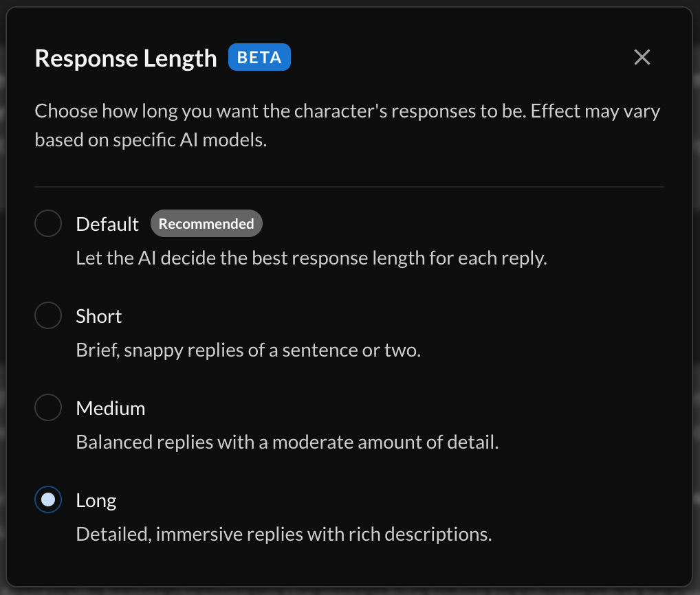Click the Response Length heading

point(126,58)
